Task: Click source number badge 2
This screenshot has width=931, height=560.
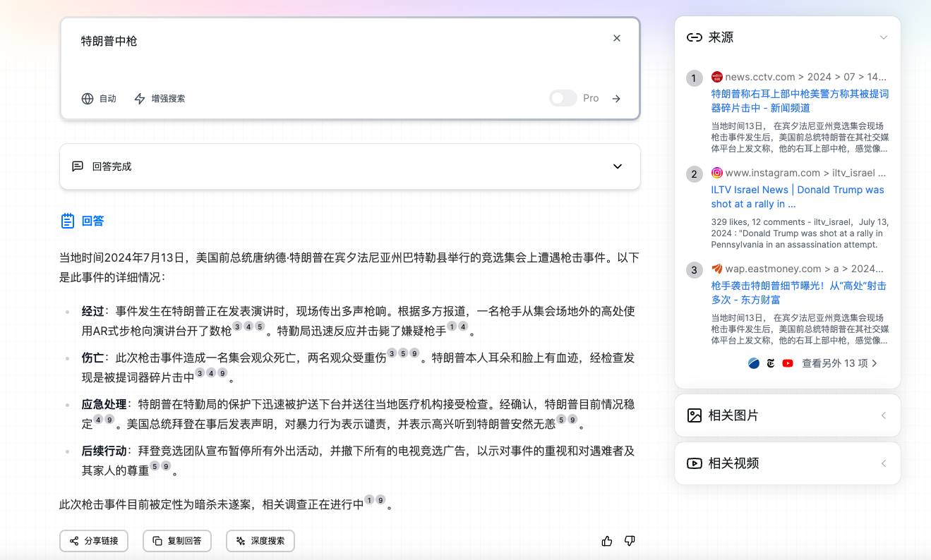Action: [x=695, y=174]
